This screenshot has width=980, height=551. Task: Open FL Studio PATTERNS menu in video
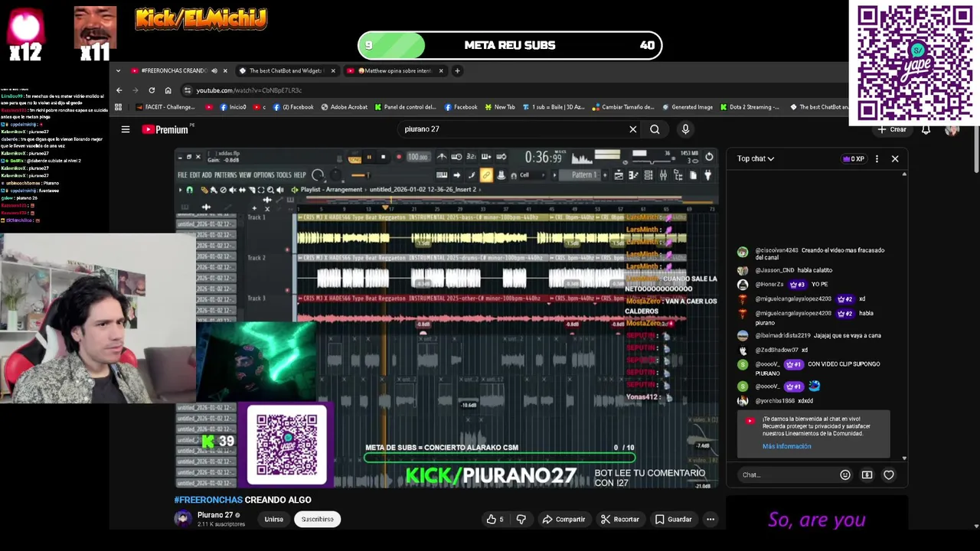pos(225,175)
